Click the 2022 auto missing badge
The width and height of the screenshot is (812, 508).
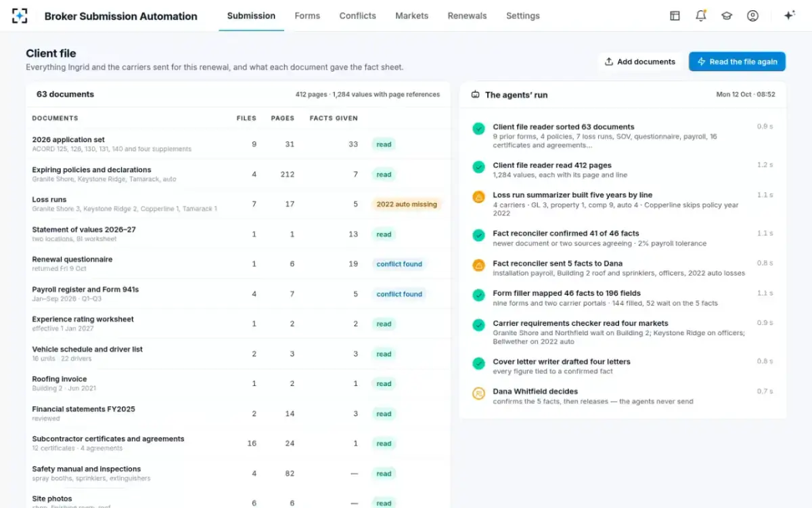pos(407,204)
